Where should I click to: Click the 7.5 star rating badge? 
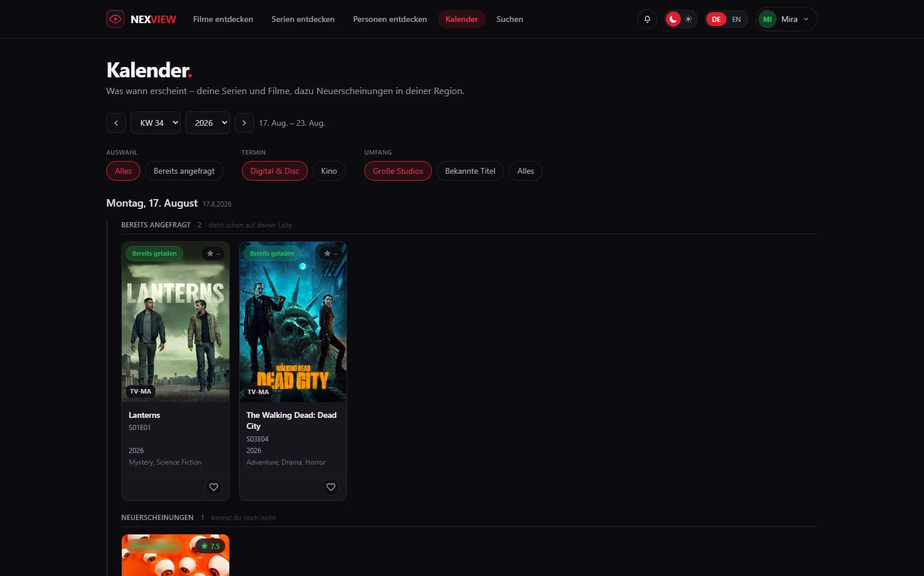point(210,546)
